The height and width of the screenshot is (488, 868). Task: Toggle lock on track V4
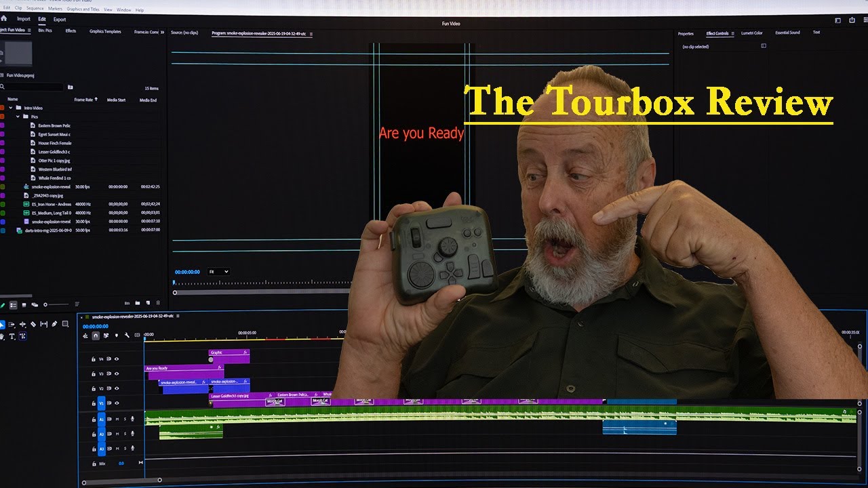pyautogui.click(x=94, y=359)
